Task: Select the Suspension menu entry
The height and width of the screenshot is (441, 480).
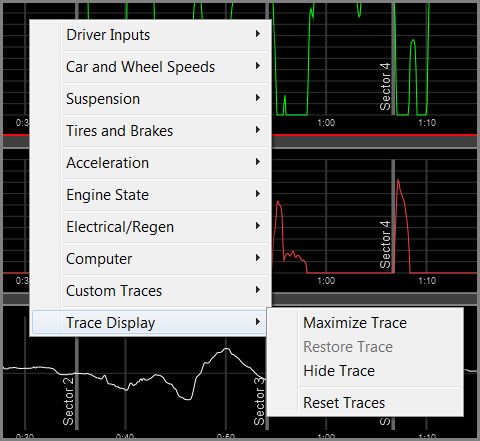Action: pyautogui.click(x=151, y=99)
